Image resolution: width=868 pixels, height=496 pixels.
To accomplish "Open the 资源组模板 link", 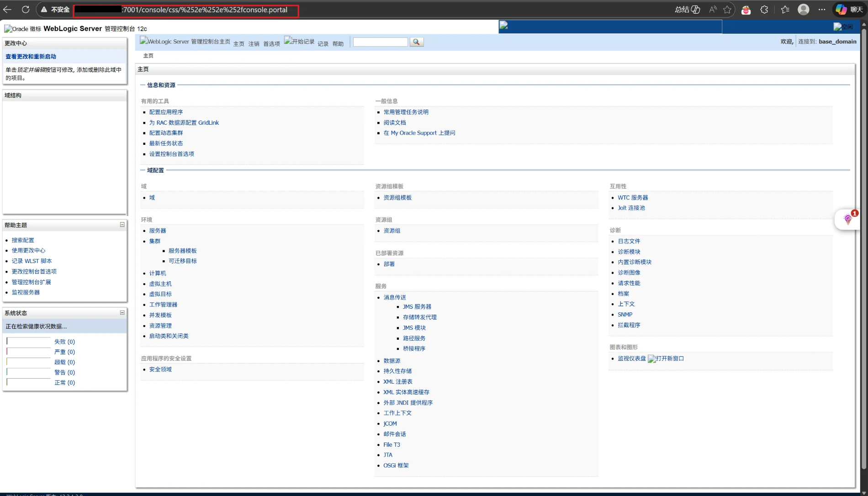I will click(397, 198).
